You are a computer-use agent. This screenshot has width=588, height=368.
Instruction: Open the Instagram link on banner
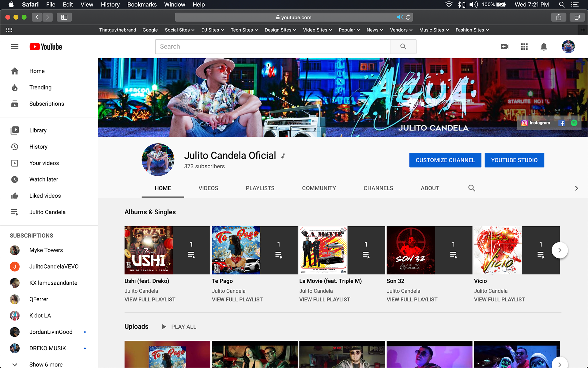[536, 123]
